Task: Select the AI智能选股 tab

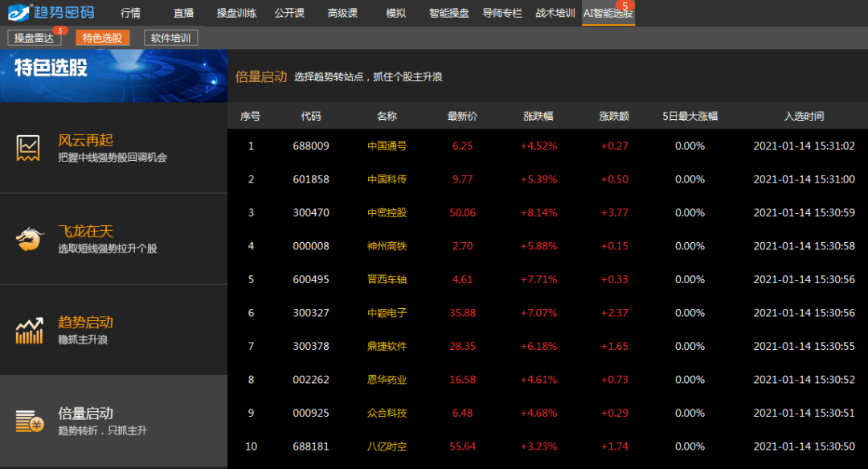Action: (x=608, y=13)
